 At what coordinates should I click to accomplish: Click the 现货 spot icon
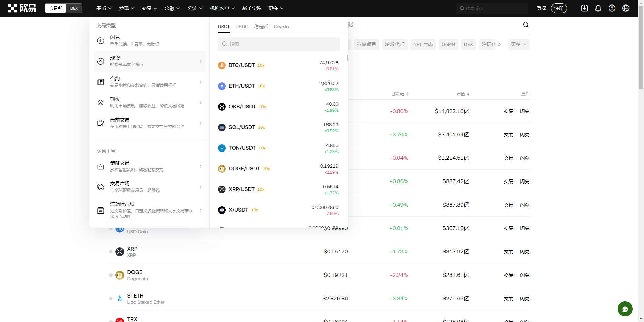[x=100, y=61]
